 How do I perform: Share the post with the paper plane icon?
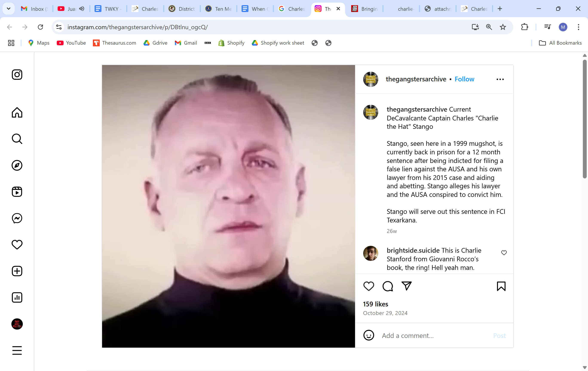pyautogui.click(x=407, y=286)
